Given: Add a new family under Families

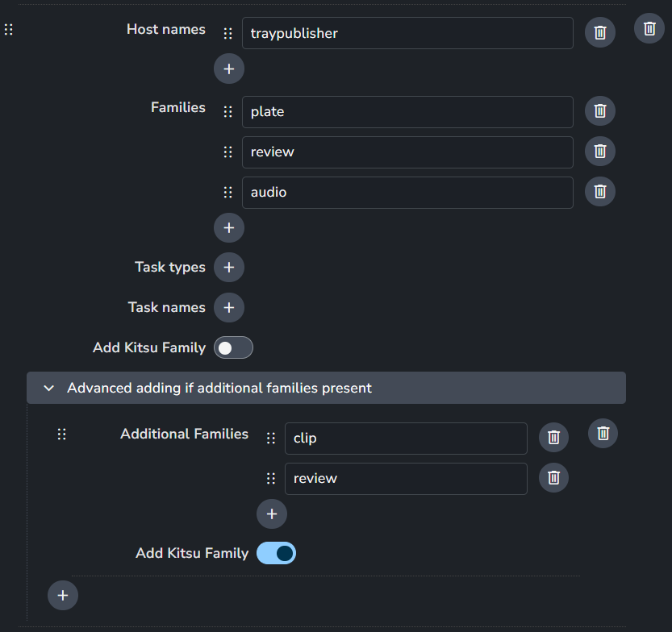Looking at the screenshot, I should coord(229,228).
